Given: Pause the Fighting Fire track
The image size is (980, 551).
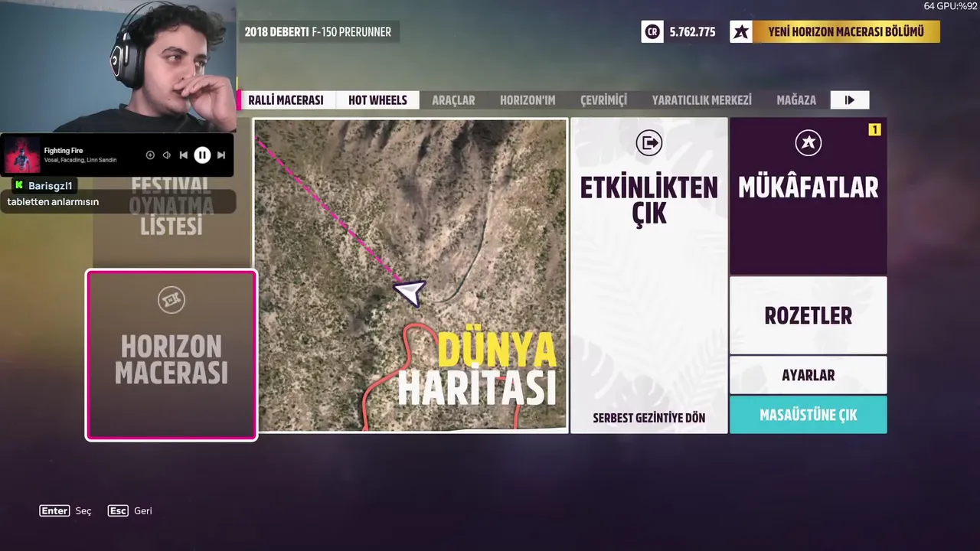Looking at the screenshot, I should 202,155.
